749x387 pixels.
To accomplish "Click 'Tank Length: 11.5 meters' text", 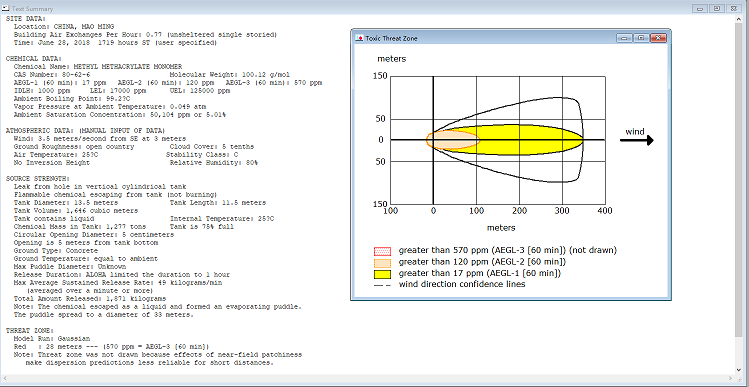I will tap(218, 203).
